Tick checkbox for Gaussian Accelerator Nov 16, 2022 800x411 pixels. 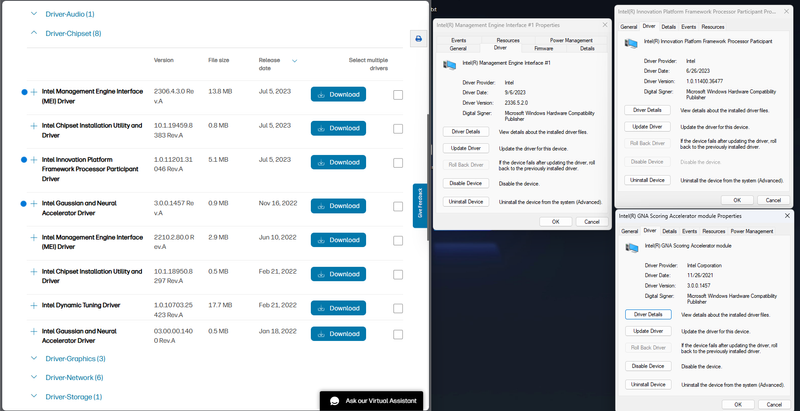click(398, 207)
